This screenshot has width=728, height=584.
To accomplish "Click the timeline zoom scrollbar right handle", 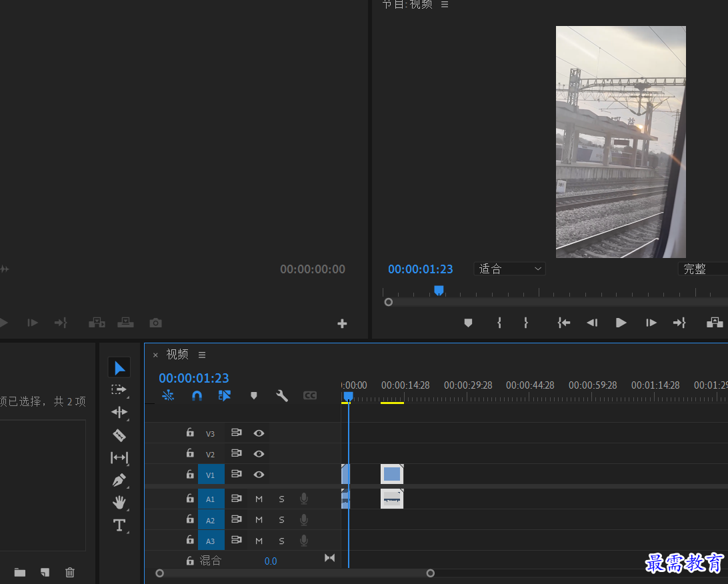I will [431, 573].
